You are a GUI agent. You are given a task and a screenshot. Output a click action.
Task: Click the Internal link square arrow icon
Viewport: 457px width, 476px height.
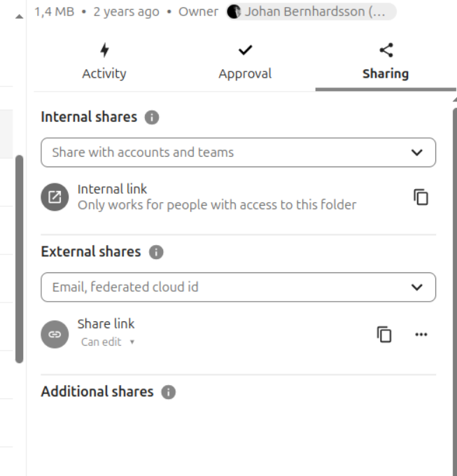click(x=54, y=197)
